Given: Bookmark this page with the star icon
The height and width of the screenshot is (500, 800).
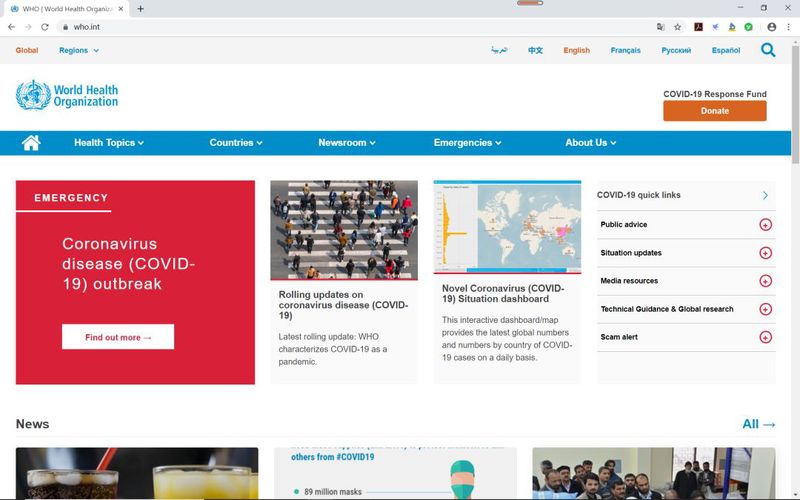Looking at the screenshot, I should pyautogui.click(x=678, y=27).
